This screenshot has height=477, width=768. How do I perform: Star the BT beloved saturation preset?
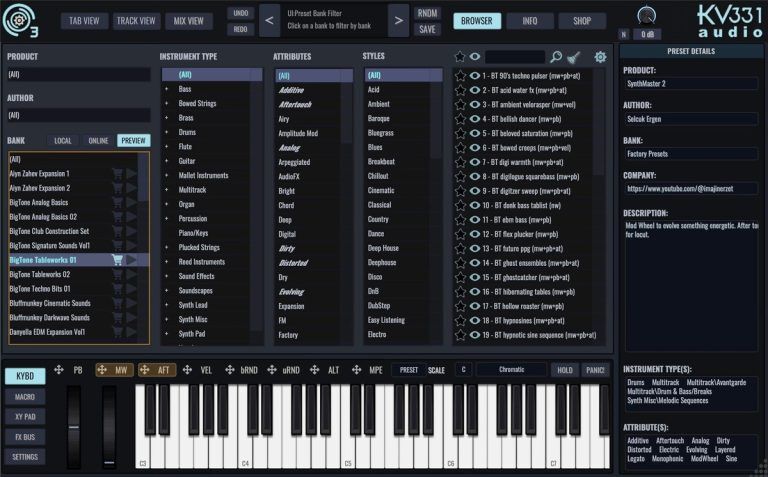click(460, 133)
